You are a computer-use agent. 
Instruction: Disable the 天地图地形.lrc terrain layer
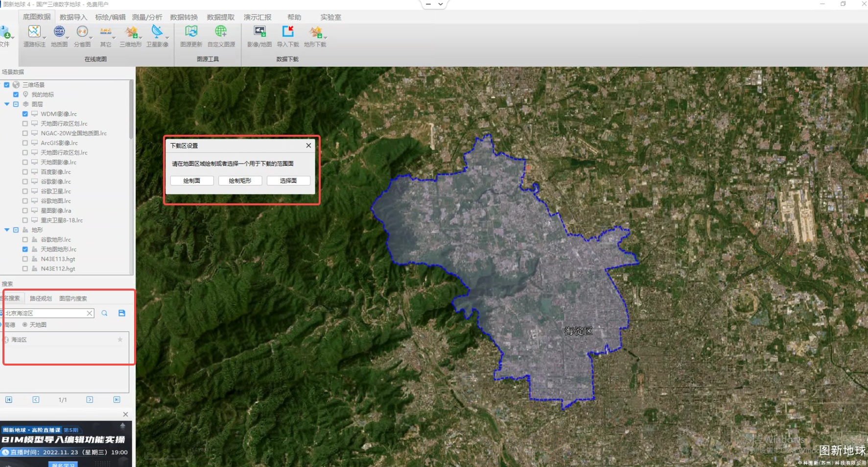[x=25, y=249]
